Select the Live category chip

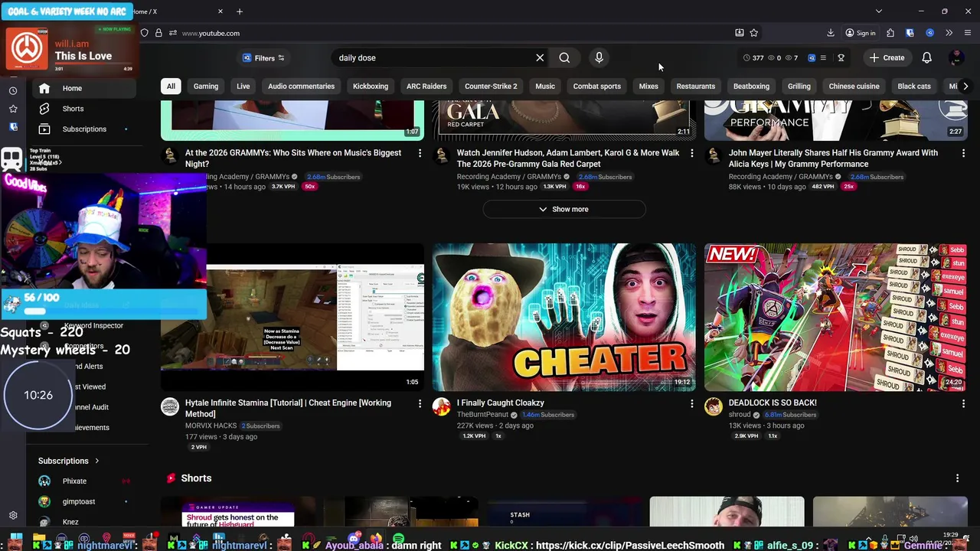tap(243, 86)
